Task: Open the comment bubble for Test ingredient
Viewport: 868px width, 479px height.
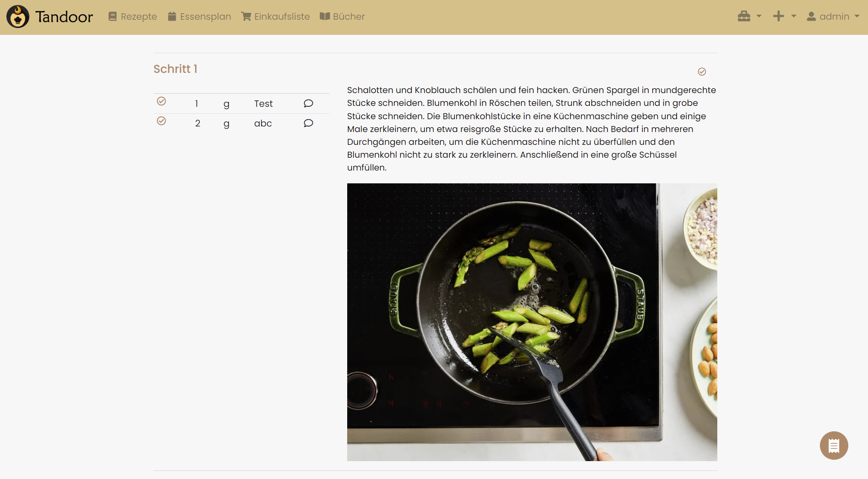Action: coord(308,104)
